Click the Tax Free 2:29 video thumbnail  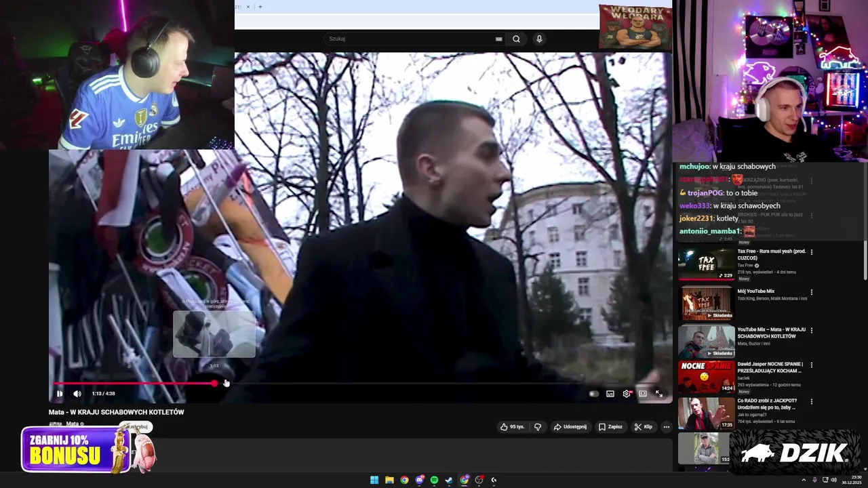pos(707,263)
